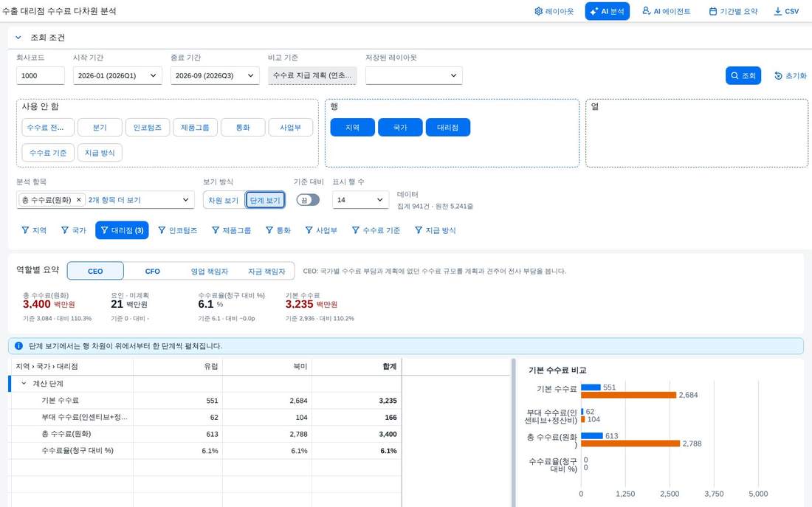Image resolution: width=812 pixels, height=507 pixels.
Task: Select the CEO role tab
Action: [x=95, y=271]
